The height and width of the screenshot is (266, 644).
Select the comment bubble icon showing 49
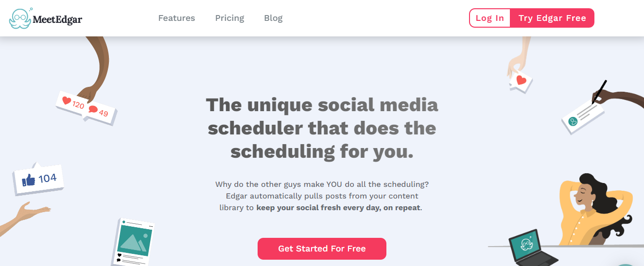click(x=93, y=110)
